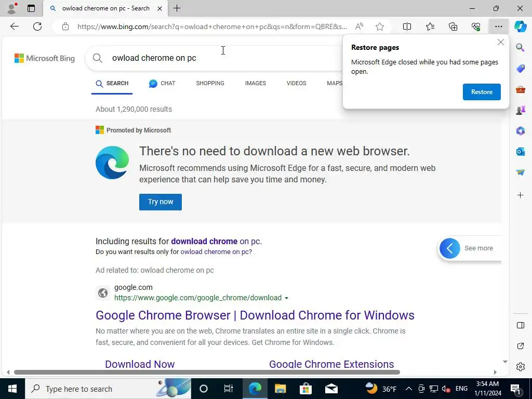Switch to VIDEOS results tab
532x399 pixels.
pyautogui.click(x=296, y=83)
